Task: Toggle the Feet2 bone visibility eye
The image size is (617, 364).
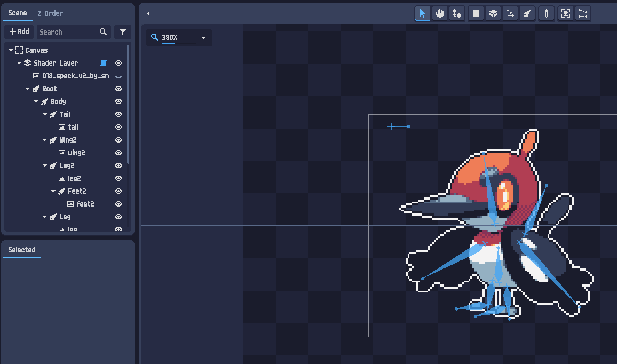Action: coord(118,191)
